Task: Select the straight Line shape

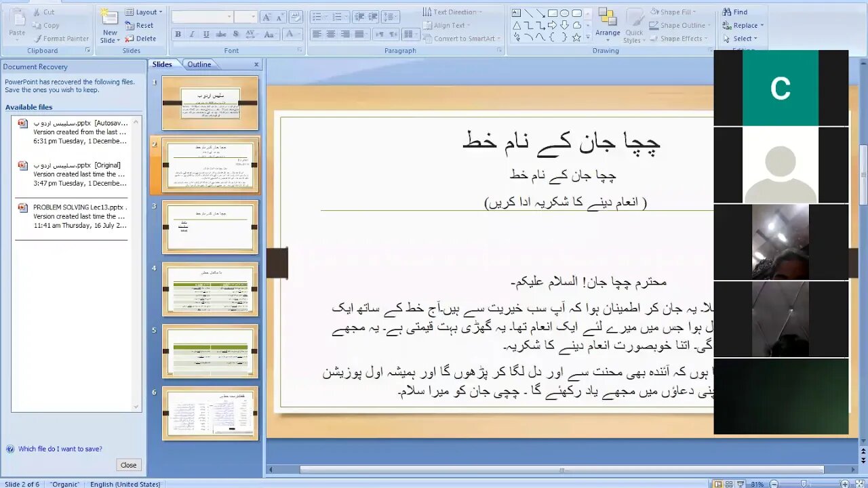Action: pyautogui.click(x=528, y=13)
